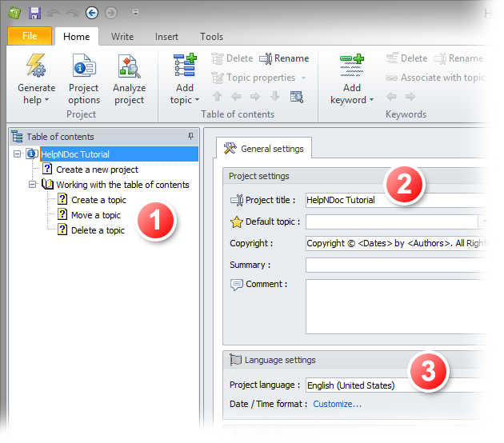Screen dimensions: 504x443
Task: Click the Project title input field
Action: pos(397,200)
